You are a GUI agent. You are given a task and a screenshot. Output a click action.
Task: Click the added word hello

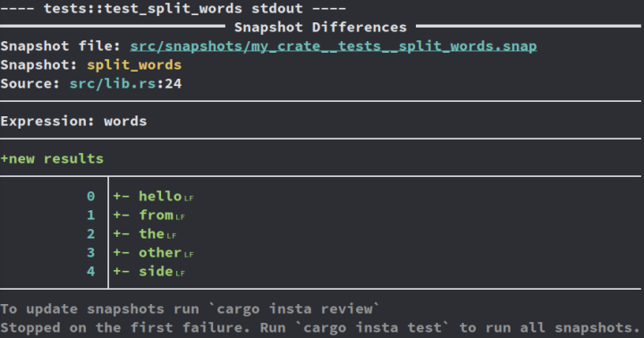160,196
